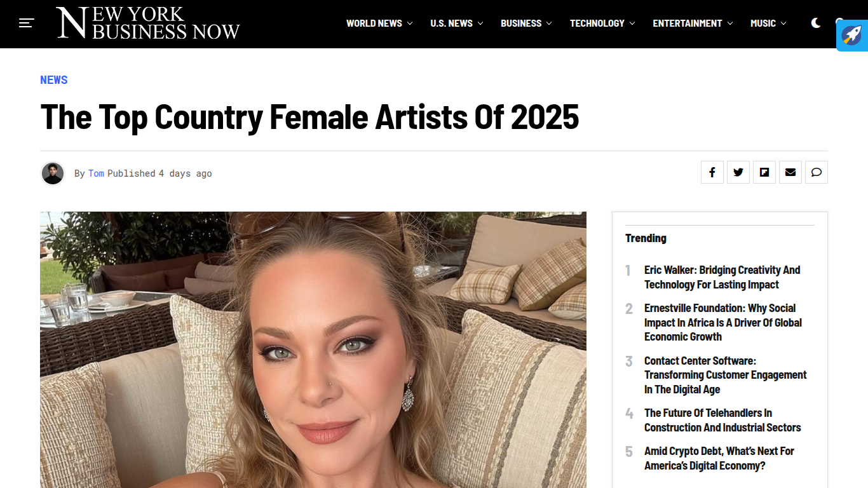
Task: Open the comments bubble icon
Action: (x=817, y=172)
